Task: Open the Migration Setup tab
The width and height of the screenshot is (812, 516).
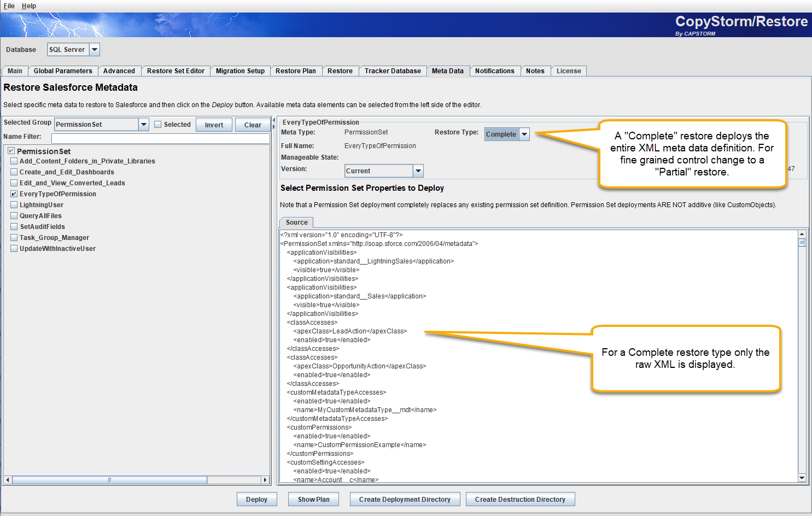Action: [240, 71]
